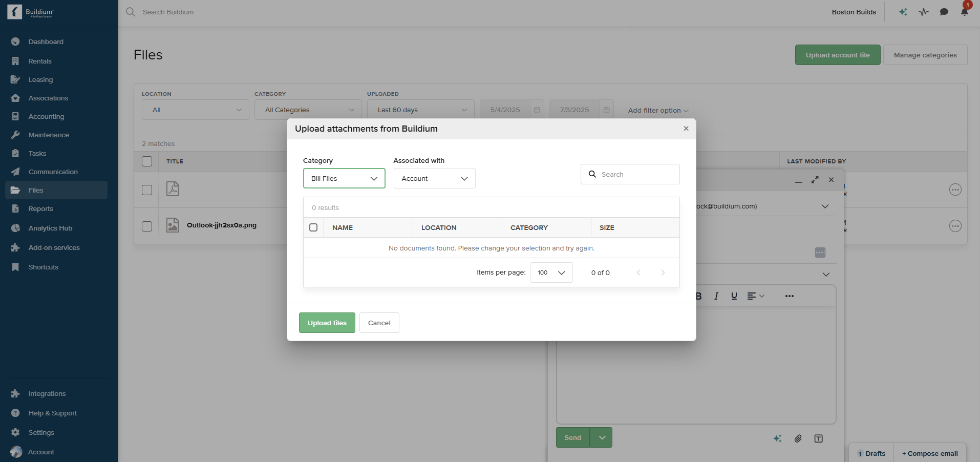Click Compose email in the bottom corner
The height and width of the screenshot is (462, 980).
click(x=929, y=453)
